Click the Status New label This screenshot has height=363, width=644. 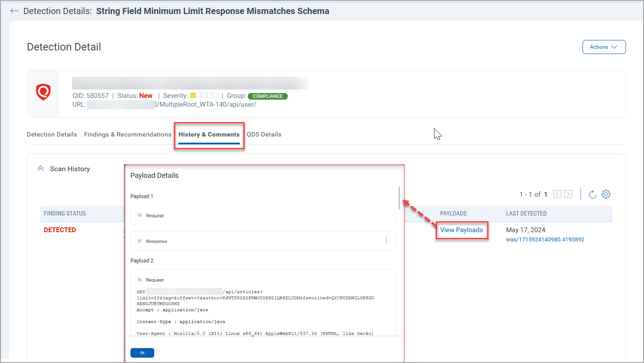point(135,96)
